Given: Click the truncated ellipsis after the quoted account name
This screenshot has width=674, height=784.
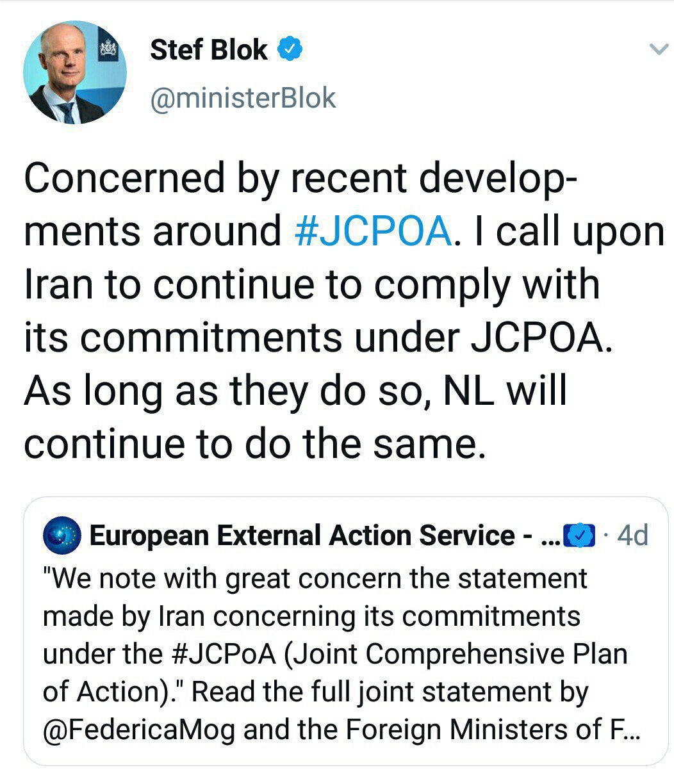Looking at the screenshot, I should point(550,537).
